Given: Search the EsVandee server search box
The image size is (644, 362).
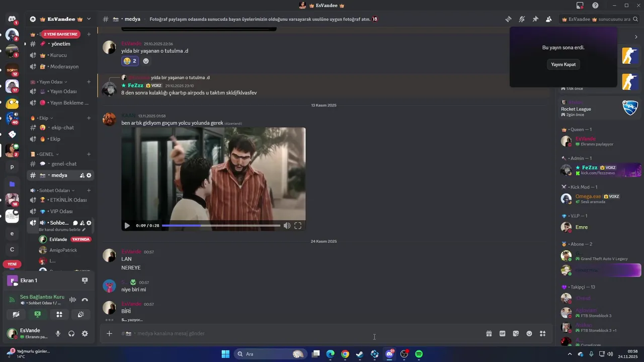Looking at the screenshot, I should pyautogui.click(x=598, y=19).
